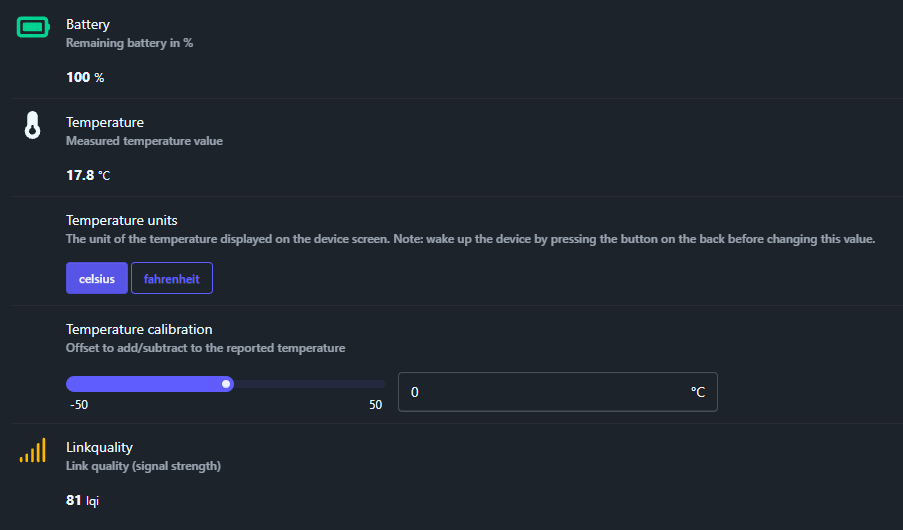The height and width of the screenshot is (530, 903).
Task: Focus the calibration offset input field
Action: click(540, 392)
